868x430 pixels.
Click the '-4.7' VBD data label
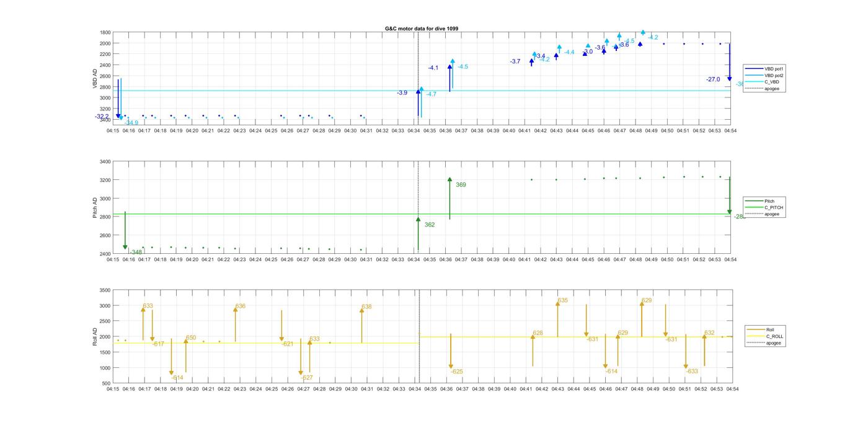(x=431, y=94)
